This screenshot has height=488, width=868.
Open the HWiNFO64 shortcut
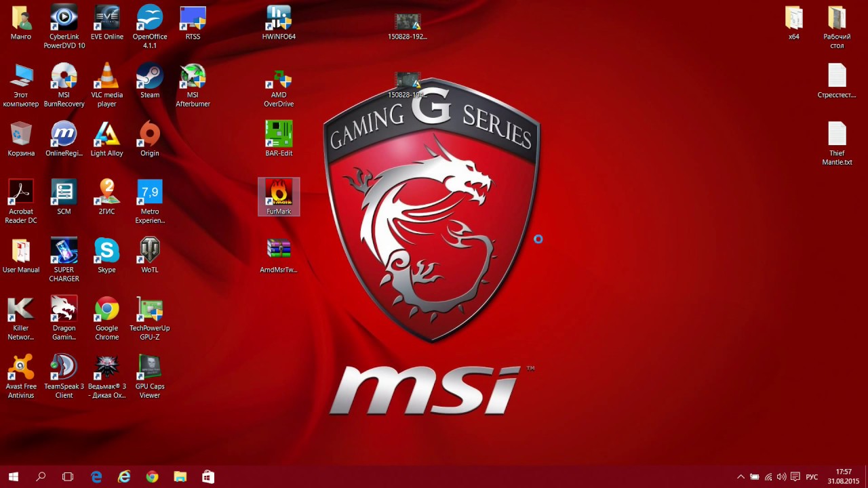point(279,23)
